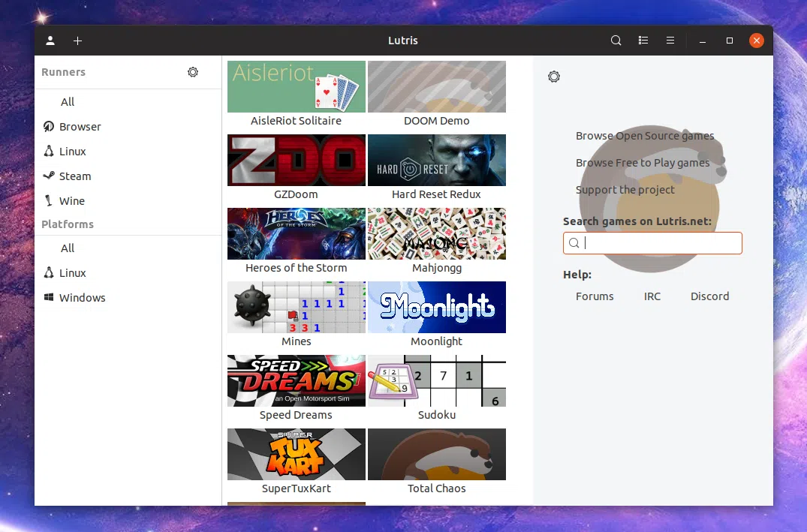
Task: Filter games by the Wine runner
Action: 71,200
